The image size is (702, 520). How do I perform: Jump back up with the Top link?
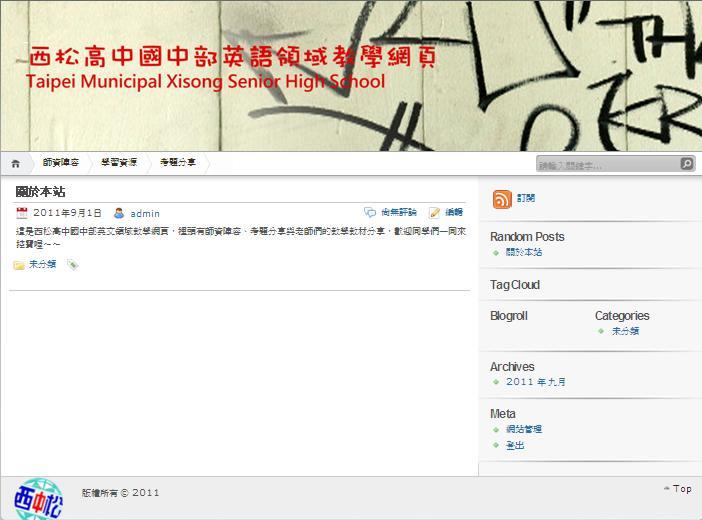[678, 489]
